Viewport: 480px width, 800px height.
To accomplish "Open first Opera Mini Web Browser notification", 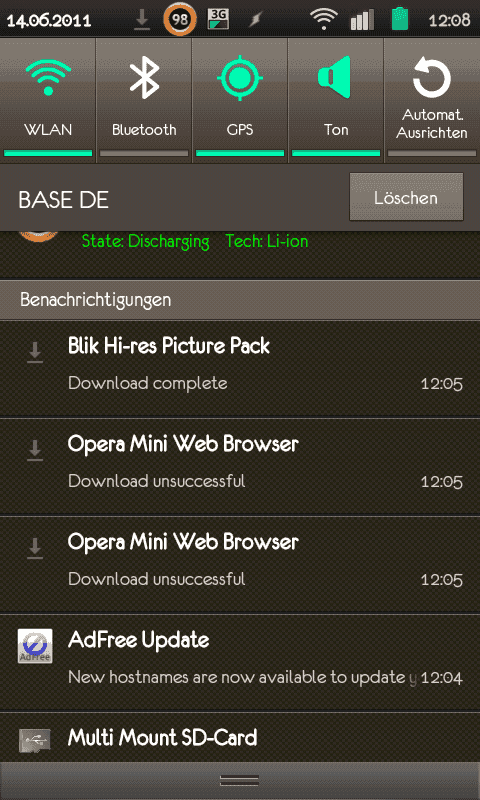I will pos(240,467).
